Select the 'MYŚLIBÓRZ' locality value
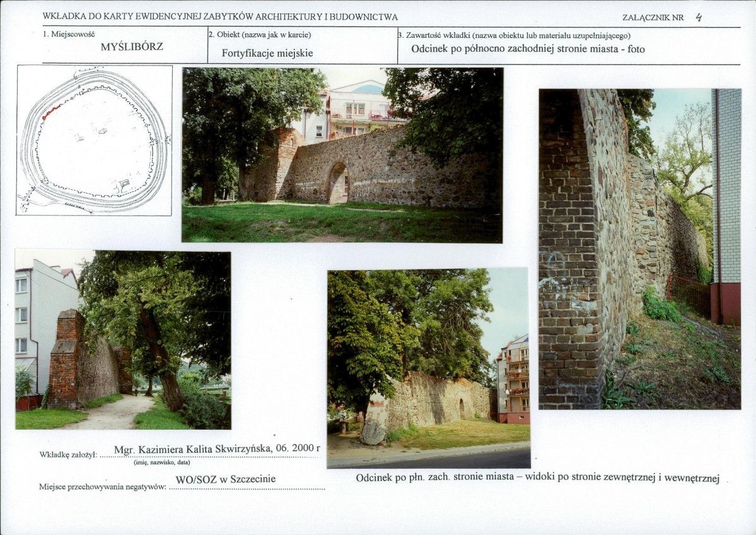Image resolution: width=756 pixels, height=535 pixels. 132,47
